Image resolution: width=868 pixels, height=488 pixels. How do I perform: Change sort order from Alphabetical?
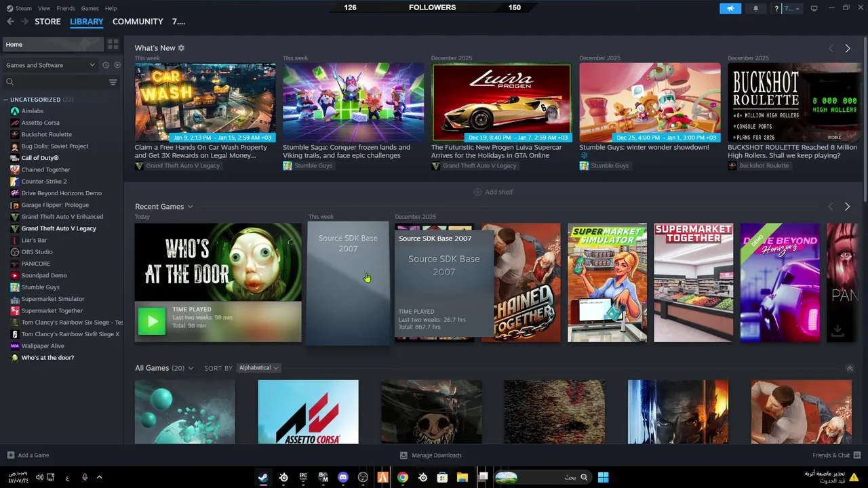pyautogui.click(x=258, y=368)
